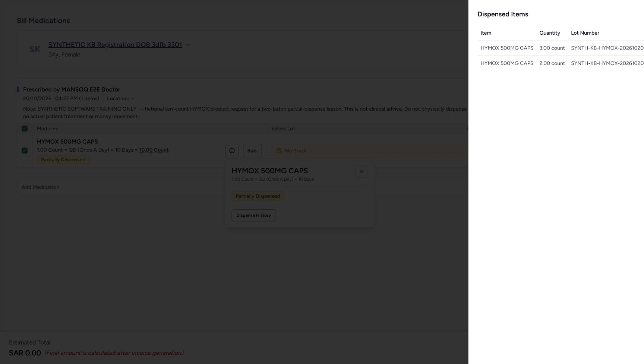Viewport: 644px width, 364px height.
Task: Click the Dispensed Items panel heading
Action: [503, 14]
